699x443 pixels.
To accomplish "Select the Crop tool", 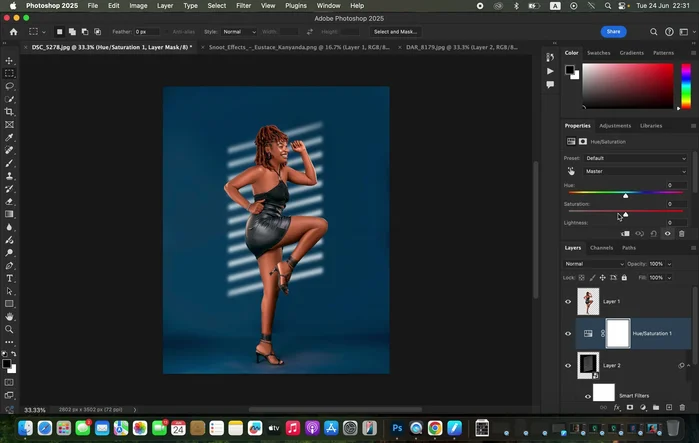I will [x=10, y=112].
